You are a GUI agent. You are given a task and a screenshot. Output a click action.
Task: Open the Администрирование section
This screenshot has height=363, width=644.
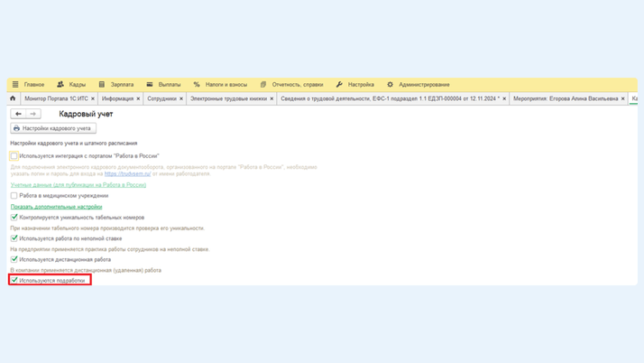tap(424, 85)
